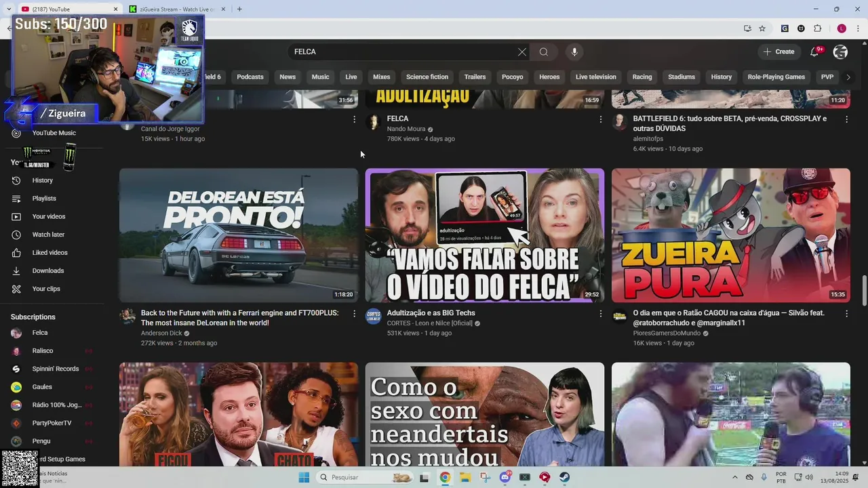Bookmark this page with the star icon
Viewport: 868px width, 488px height.
[x=762, y=28]
